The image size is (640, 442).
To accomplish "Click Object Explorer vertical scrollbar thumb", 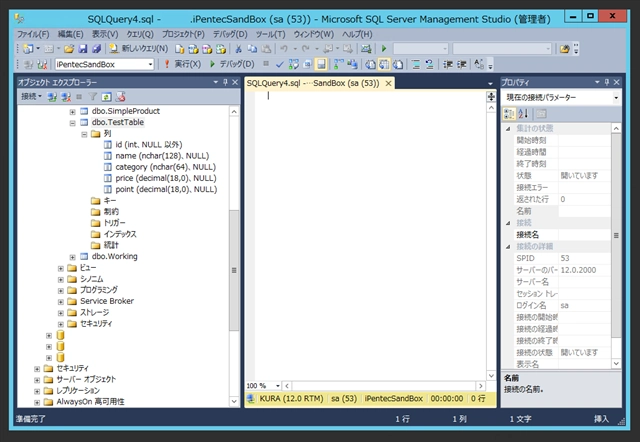I will pos(234,270).
